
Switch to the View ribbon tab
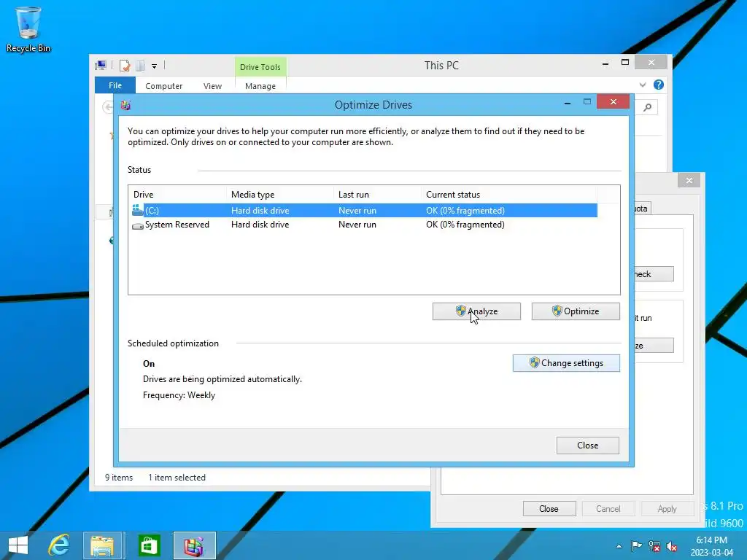[212, 86]
